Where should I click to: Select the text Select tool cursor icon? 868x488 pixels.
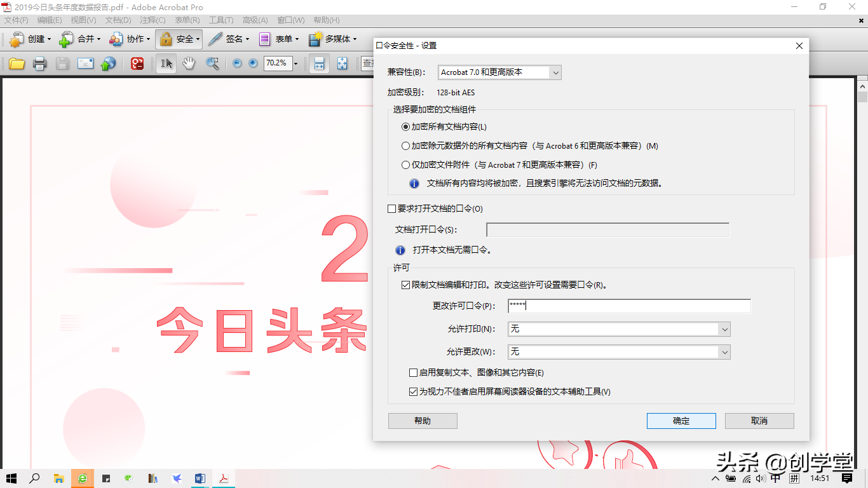tap(166, 64)
